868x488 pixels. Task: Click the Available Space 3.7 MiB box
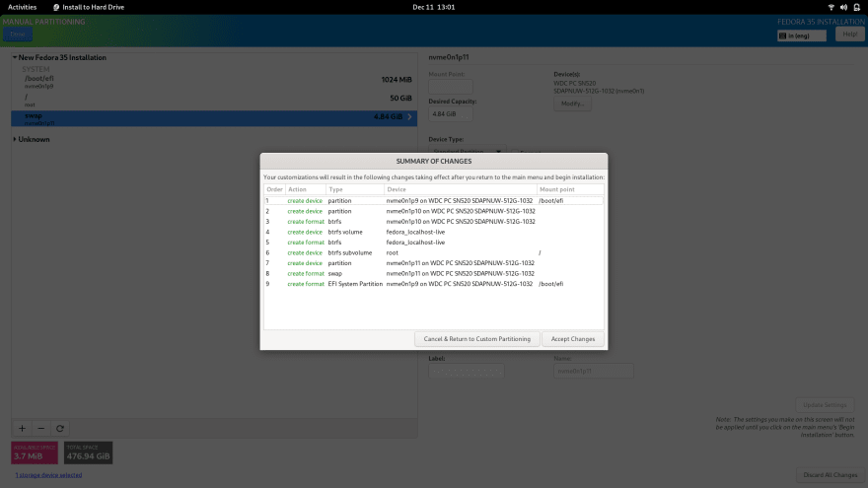pos(35,453)
